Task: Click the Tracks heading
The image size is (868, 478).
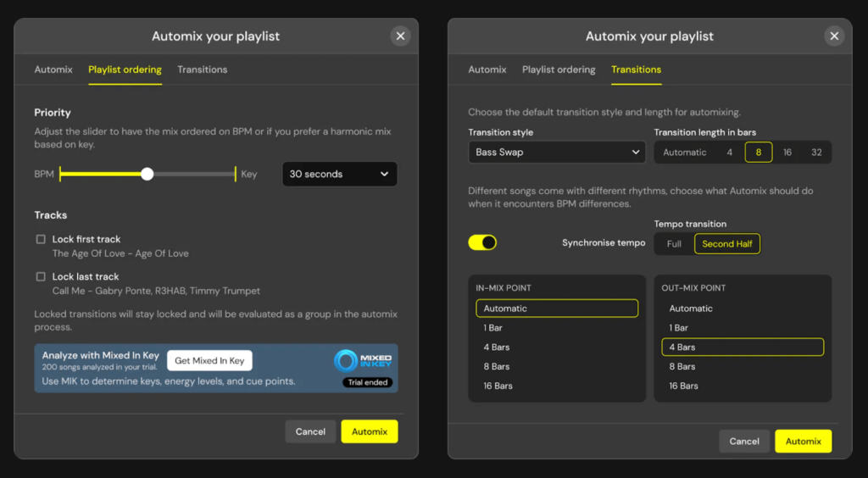Action: (50, 214)
